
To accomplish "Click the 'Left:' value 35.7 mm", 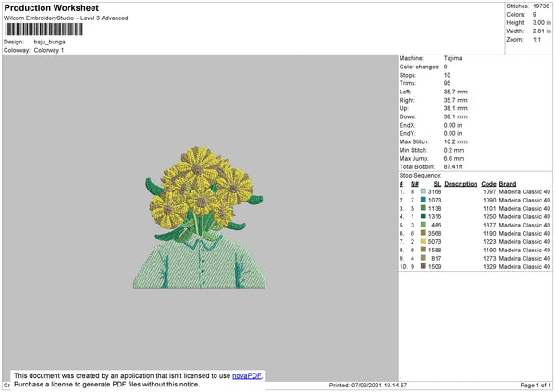I will (x=455, y=92).
